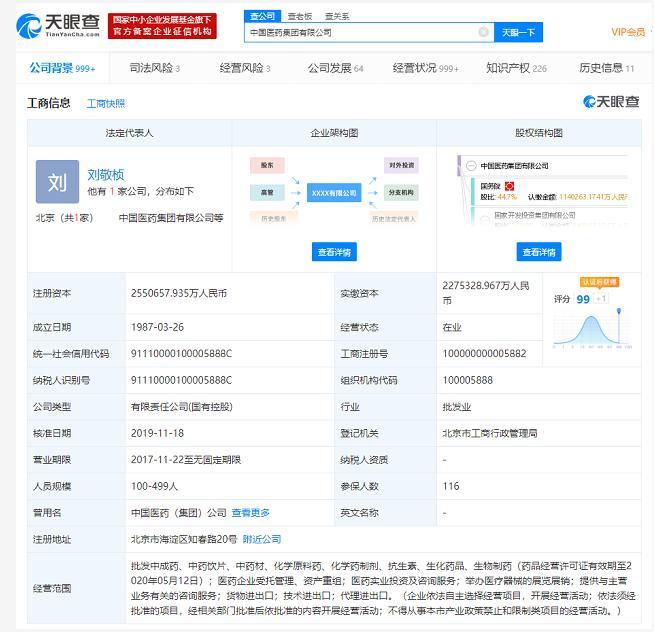Viewport: 654px width, 632px height.
Task: Click insured count 116
Action: pos(451,486)
